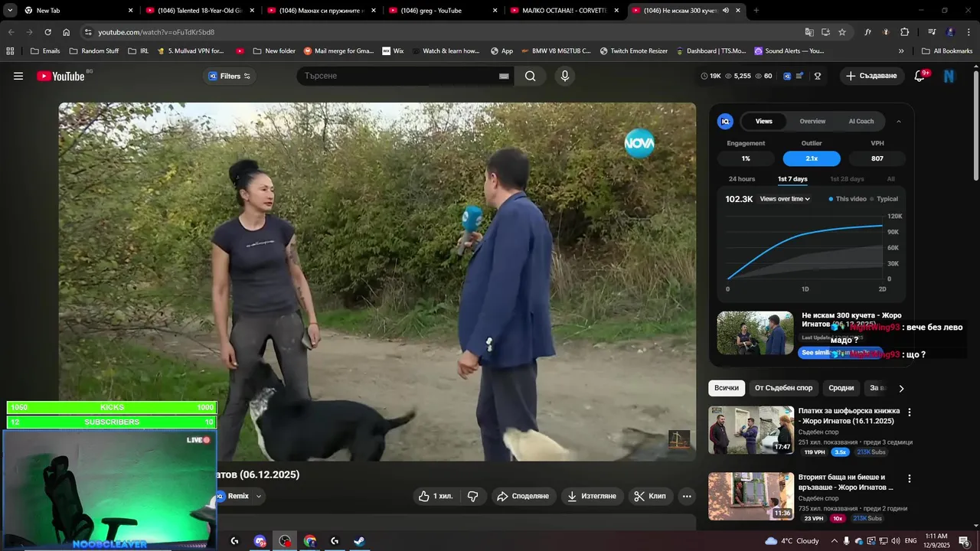Select the 1st 7 days range
Viewport: 980px width, 551px height.
tap(792, 179)
